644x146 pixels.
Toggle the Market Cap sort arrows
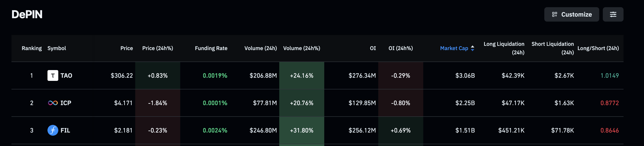(x=473, y=48)
